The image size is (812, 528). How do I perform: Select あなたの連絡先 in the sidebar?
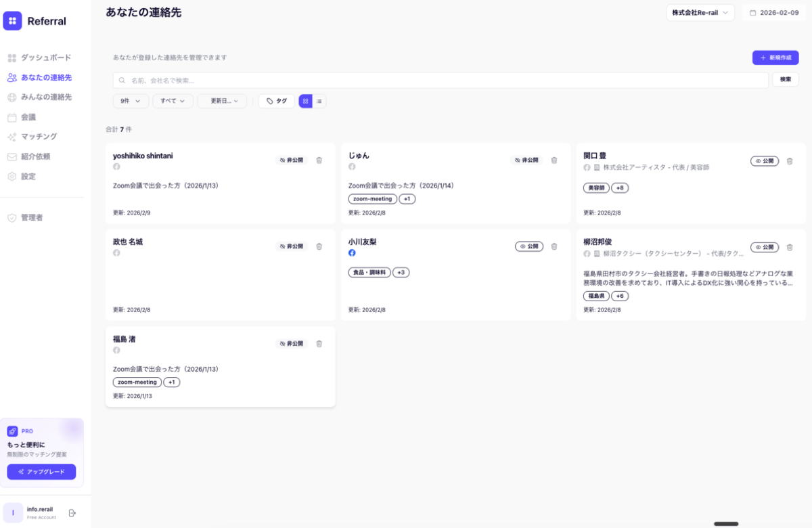(41, 77)
